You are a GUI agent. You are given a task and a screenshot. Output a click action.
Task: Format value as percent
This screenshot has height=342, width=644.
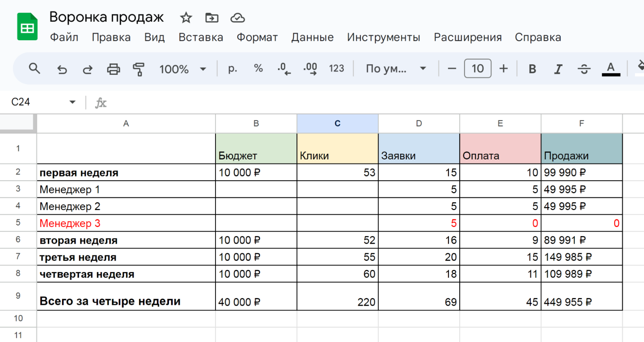pyautogui.click(x=258, y=68)
